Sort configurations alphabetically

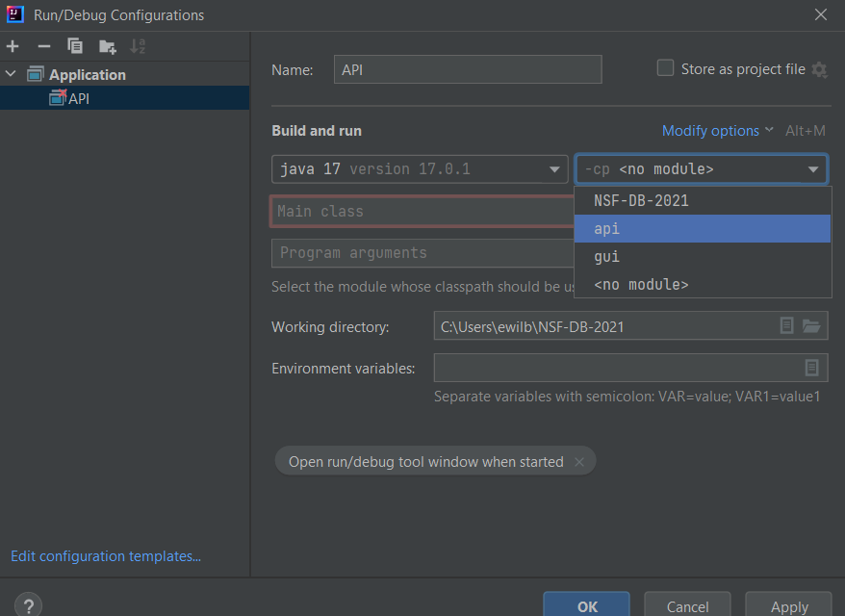[x=138, y=46]
